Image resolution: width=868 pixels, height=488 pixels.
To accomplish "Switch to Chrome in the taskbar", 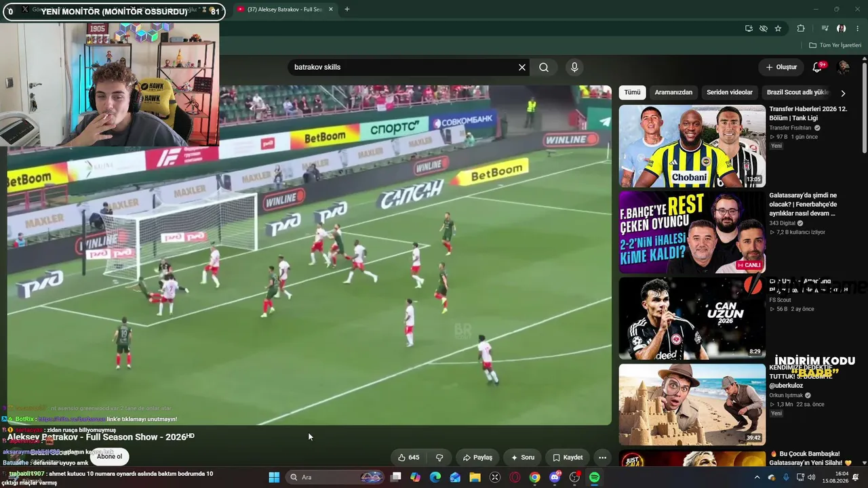I will pos(535,477).
